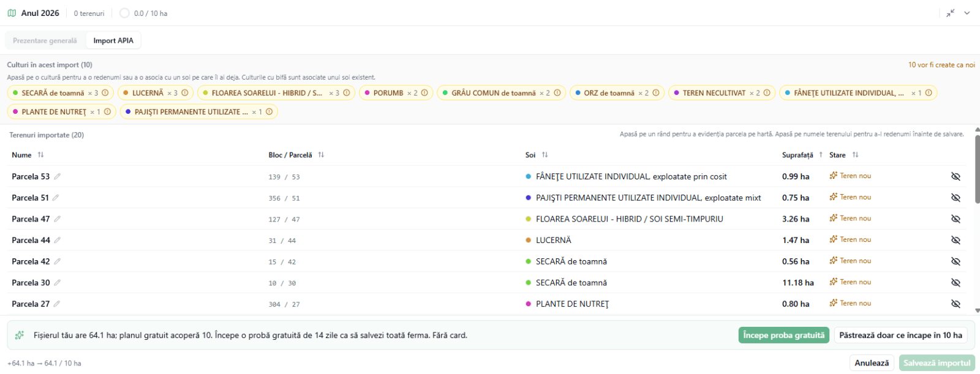Toggle visibility for Parcela 44
Viewport: 980px width, 374px height.
[956, 240]
